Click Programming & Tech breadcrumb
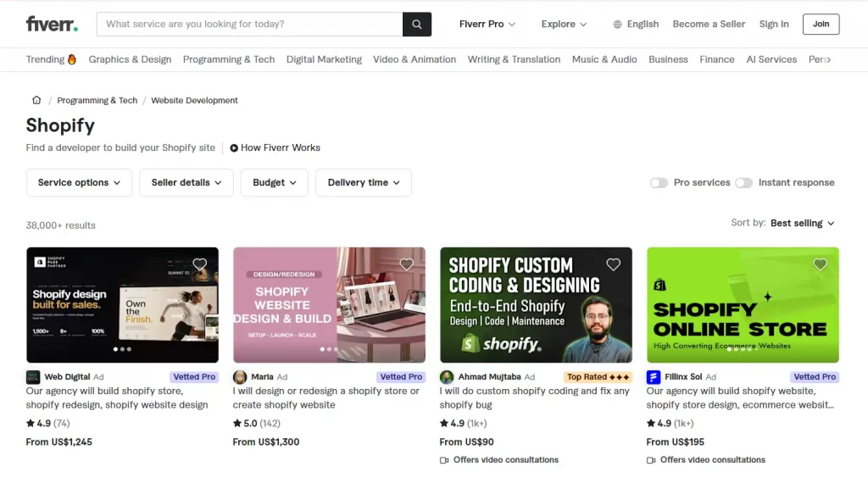This screenshot has width=868, height=483. pos(97,100)
